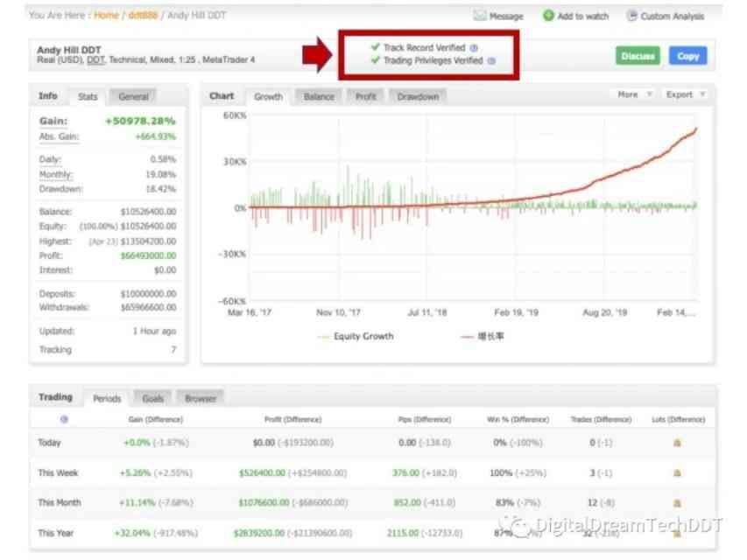Switch to the Stats tab
This screenshot has width=747, height=560.
[88, 96]
